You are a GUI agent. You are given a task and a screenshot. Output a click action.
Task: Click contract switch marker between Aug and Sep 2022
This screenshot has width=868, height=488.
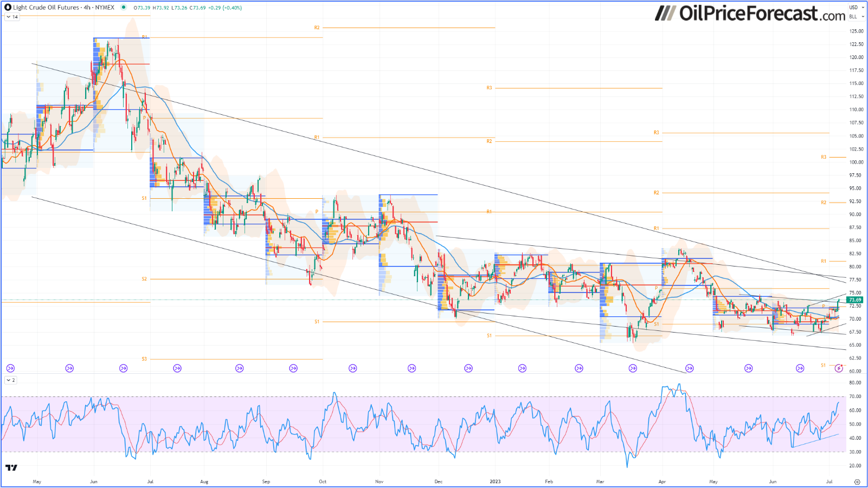pyautogui.click(x=240, y=368)
